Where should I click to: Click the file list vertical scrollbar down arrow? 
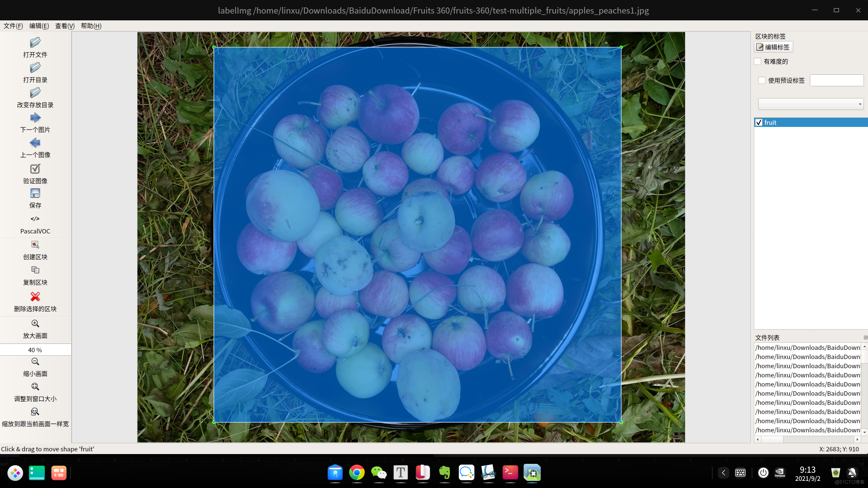864,432
